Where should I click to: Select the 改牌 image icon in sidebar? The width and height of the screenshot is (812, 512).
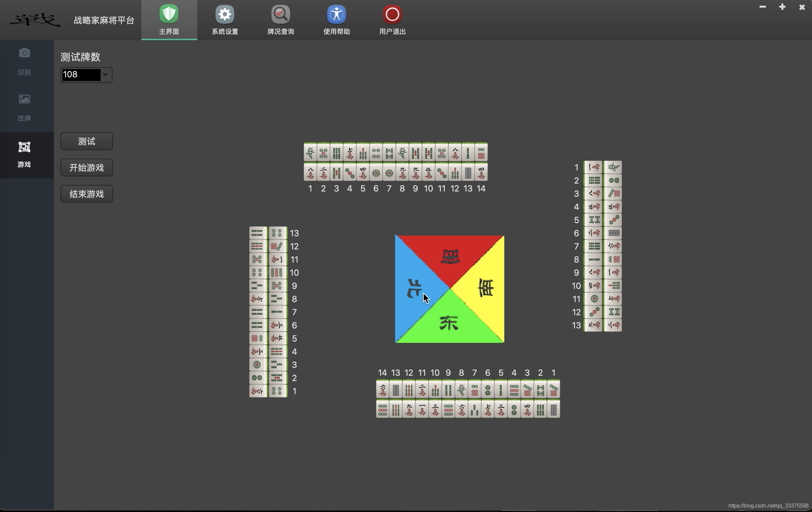24,99
